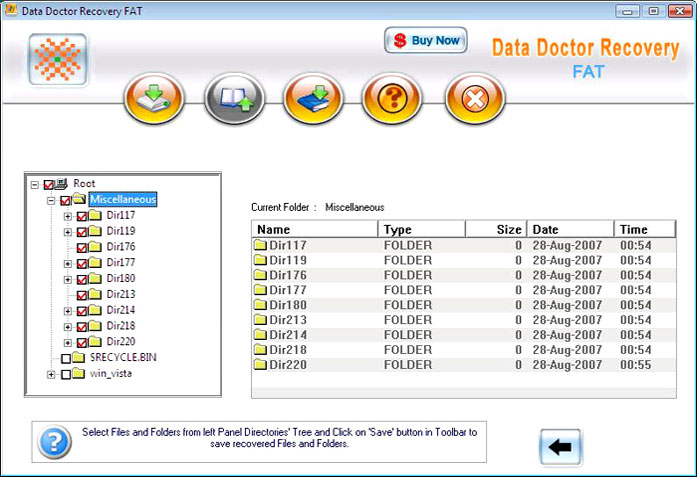Sort list by Date column header

click(x=570, y=229)
